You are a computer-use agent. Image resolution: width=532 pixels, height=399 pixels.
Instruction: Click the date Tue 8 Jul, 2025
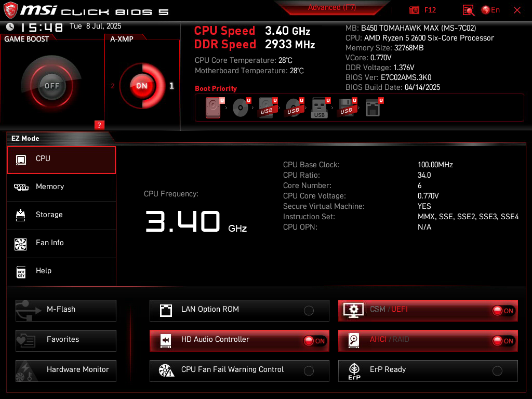point(96,26)
